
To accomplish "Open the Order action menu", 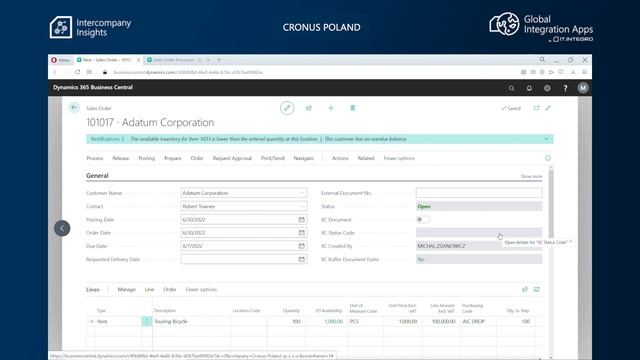I will pyautogui.click(x=197, y=158).
